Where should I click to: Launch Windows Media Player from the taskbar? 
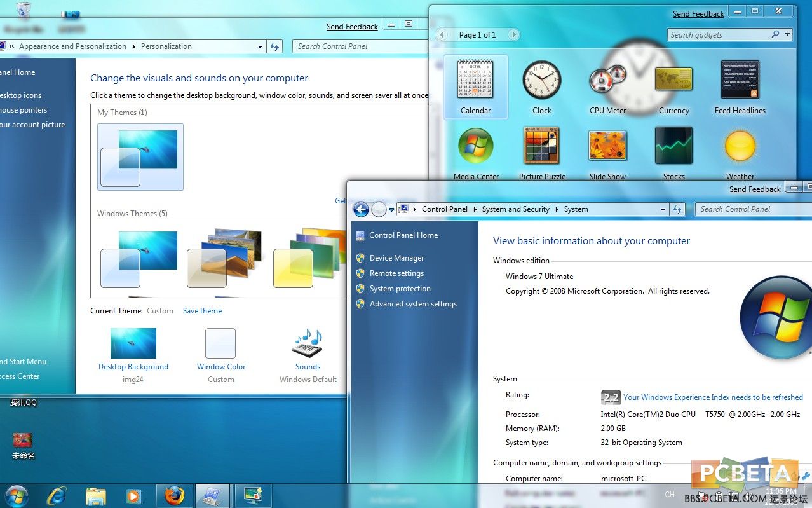tap(134, 496)
